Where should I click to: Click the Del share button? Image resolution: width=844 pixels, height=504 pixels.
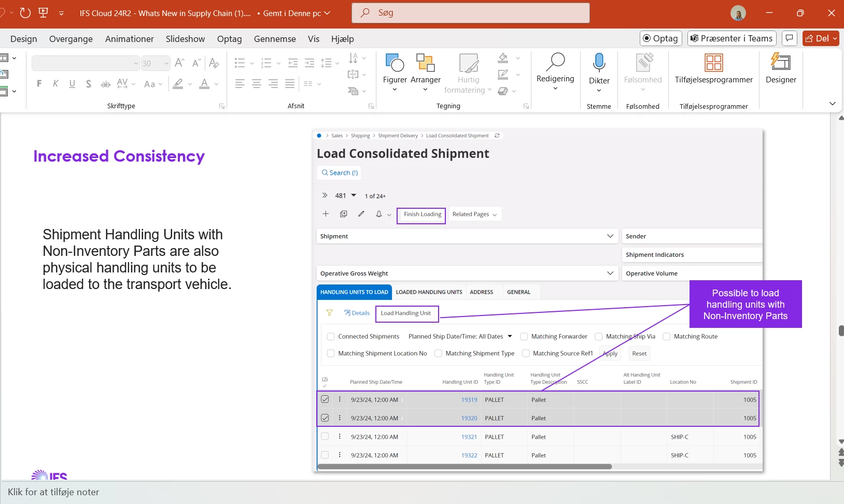(x=821, y=38)
